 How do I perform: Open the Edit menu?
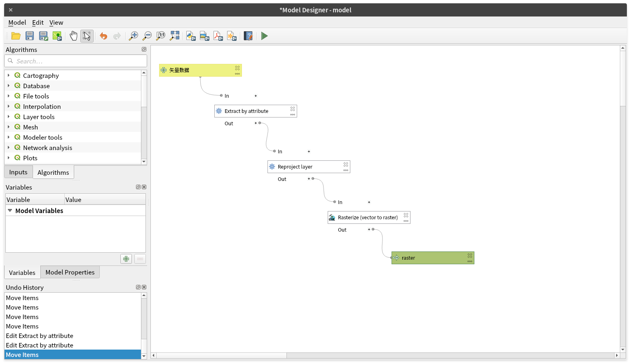pos(38,23)
